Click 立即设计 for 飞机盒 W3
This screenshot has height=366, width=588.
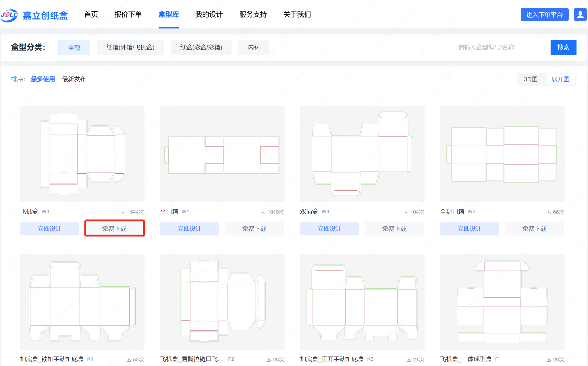point(50,229)
